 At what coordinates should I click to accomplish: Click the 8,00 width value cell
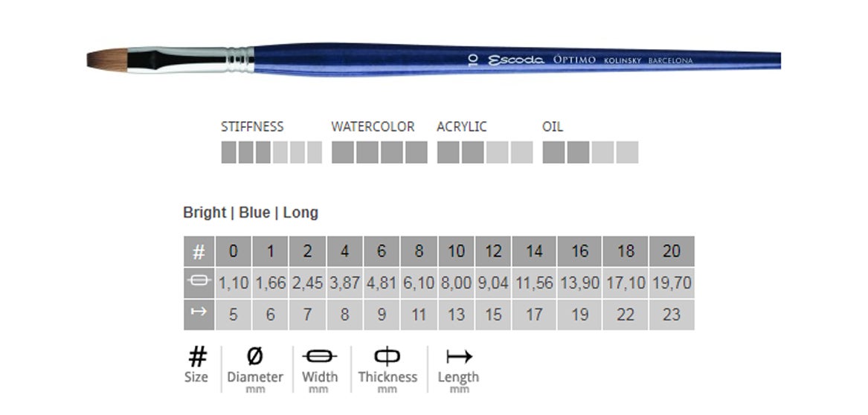point(456,283)
